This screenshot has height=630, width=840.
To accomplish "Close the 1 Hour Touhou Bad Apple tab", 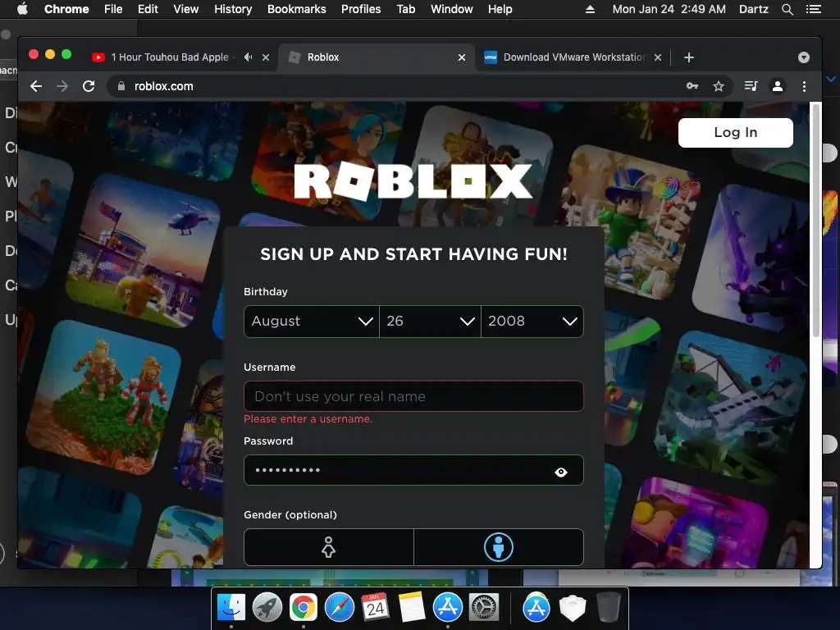I will click(x=266, y=57).
